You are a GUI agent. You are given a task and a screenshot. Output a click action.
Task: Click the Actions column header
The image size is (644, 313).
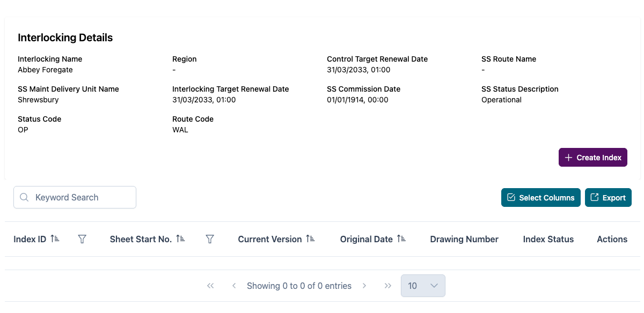[x=612, y=239]
